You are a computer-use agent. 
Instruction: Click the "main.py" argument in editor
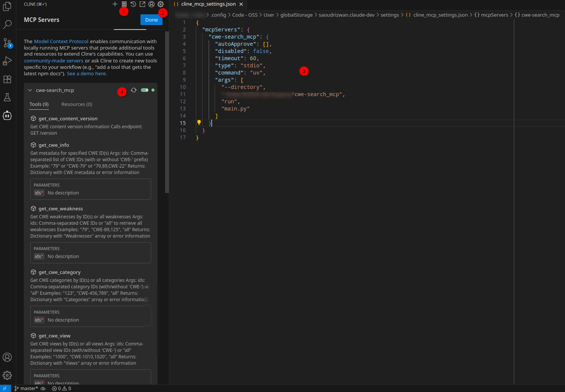pos(236,109)
